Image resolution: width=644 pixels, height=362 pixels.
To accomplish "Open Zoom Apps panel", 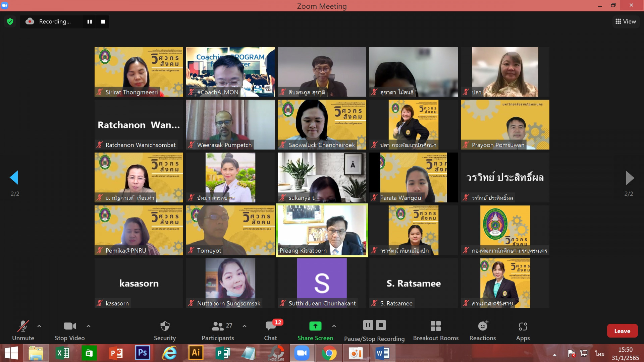I will [x=523, y=331].
